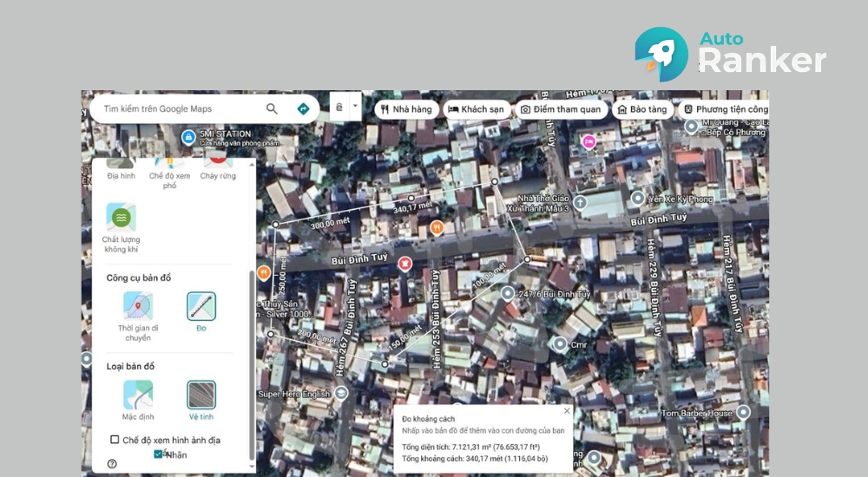Close the Đo khoảng cách measurement popup
The image size is (868, 477).
[567, 410]
